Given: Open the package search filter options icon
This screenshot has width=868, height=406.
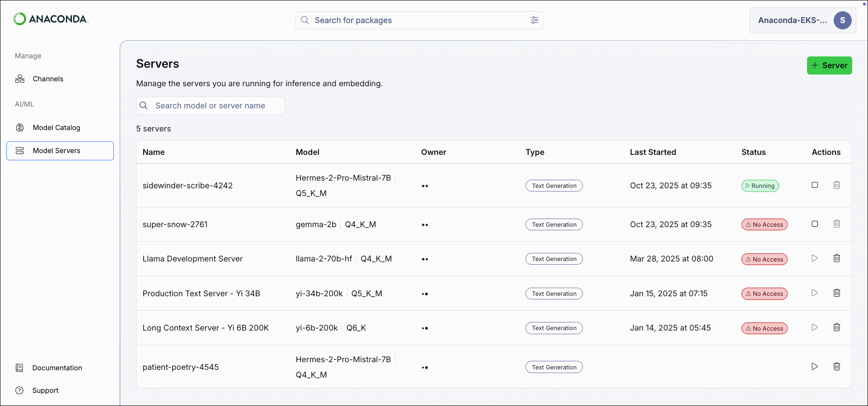Looking at the screenshot, I should [535, 20].
